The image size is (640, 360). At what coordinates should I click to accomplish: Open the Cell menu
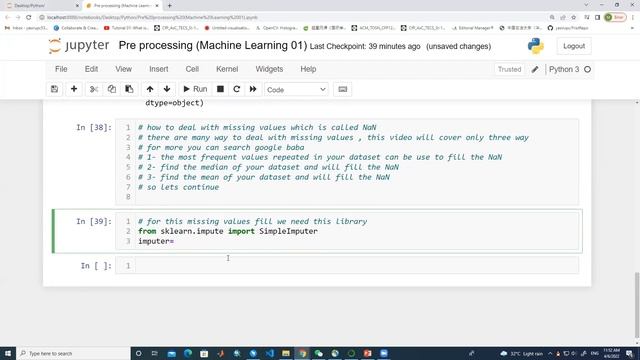click(192, 69)
